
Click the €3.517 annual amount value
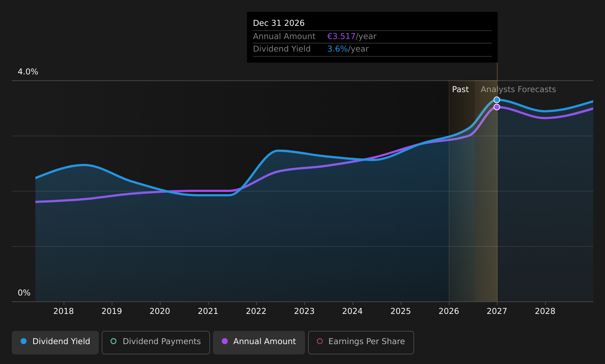click(x=341, y=36)
